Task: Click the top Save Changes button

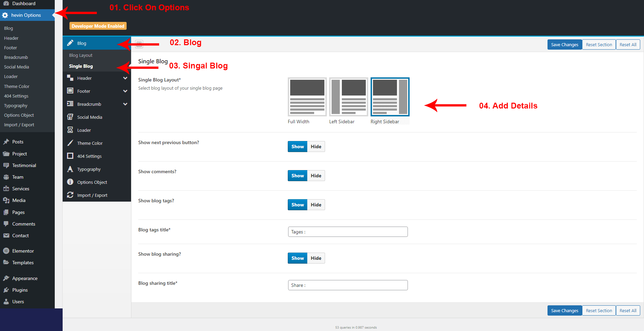Action: (564, 45)
